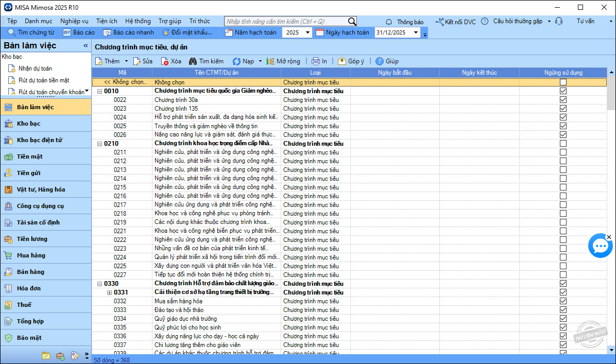Click the search magnifier in the feature search box
The height and width of the screenshot is (364, 616).
pos(352,22)
